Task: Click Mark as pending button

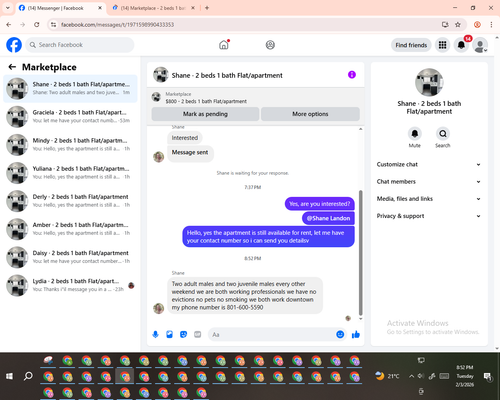Action: point(205,114)
